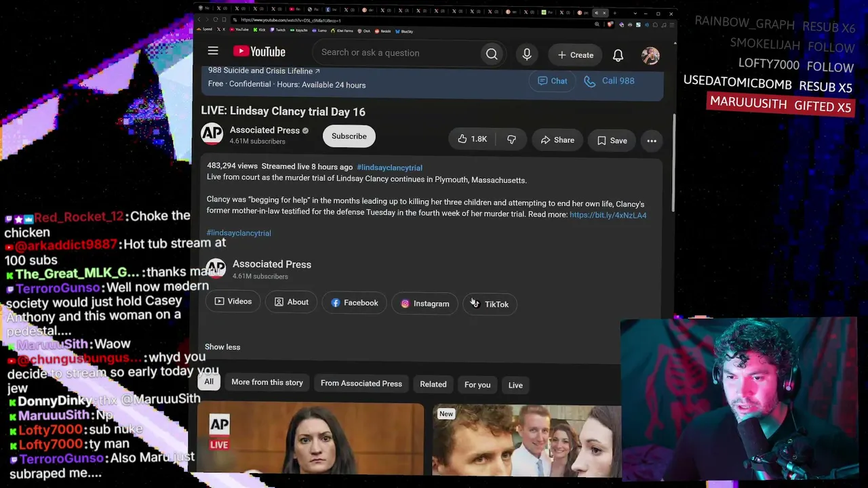
Task: Start voice search with the microphone icon
Action: [527, 54]
